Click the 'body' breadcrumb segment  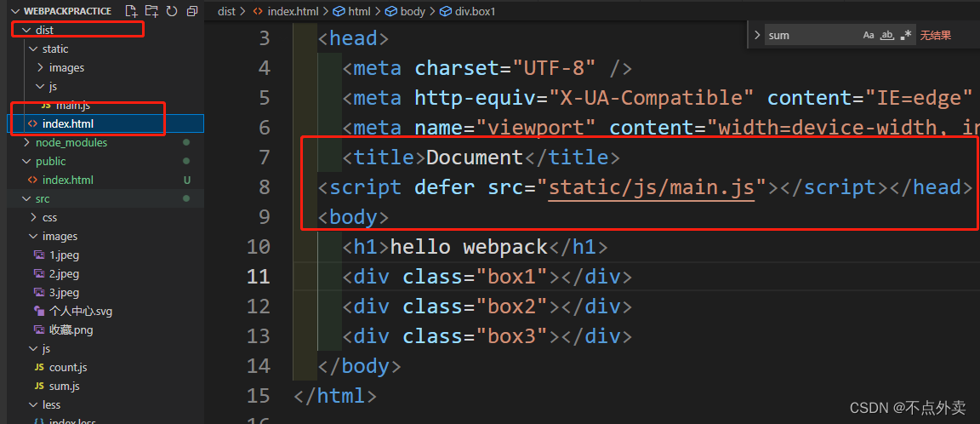pyautogui.click(x=413, y=11)
